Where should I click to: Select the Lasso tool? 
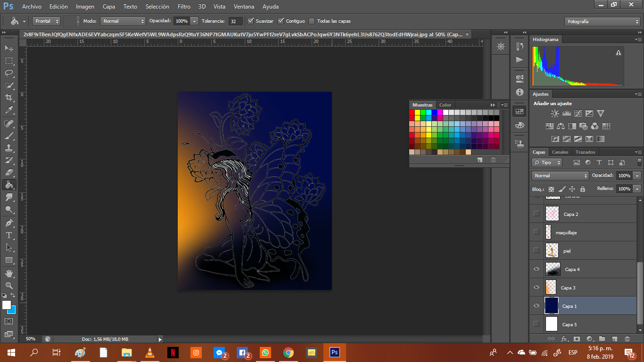point(9,73)
